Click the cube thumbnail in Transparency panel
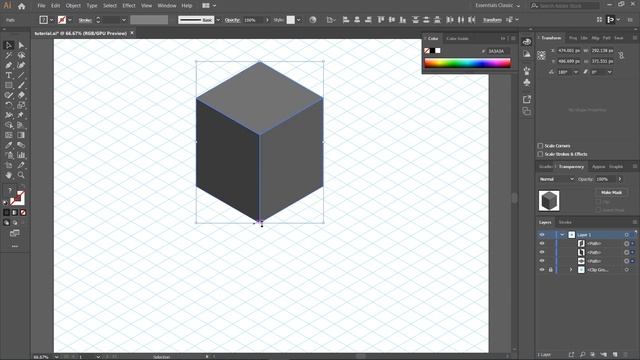The image size is (640, 360). 549,201
